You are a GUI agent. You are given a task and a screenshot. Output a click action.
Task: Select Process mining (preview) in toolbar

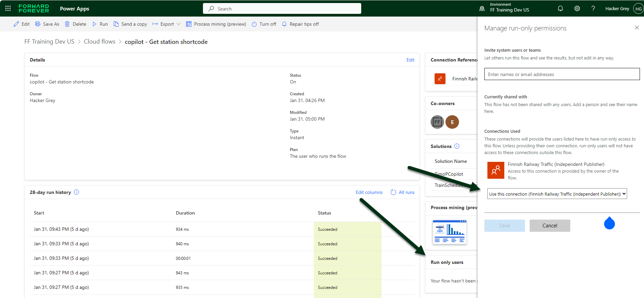(x=216, y=24)
